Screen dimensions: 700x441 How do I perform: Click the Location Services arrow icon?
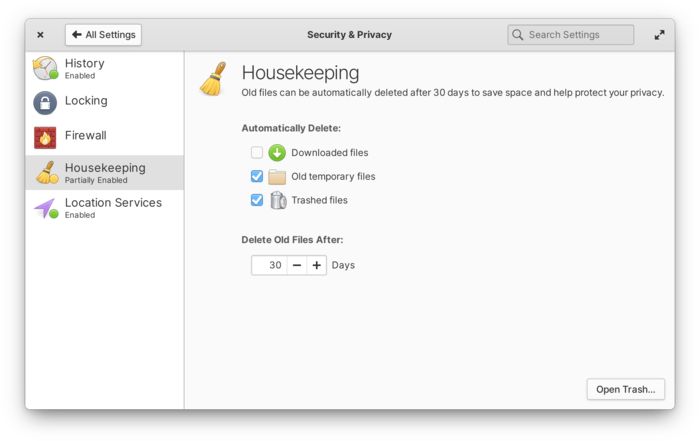[46, 208]
